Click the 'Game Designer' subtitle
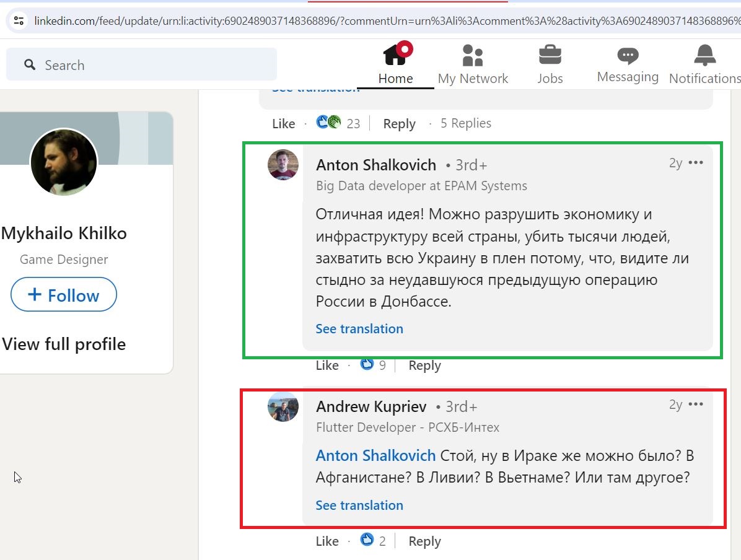The image size is (741, 560). tap(64, 260)
